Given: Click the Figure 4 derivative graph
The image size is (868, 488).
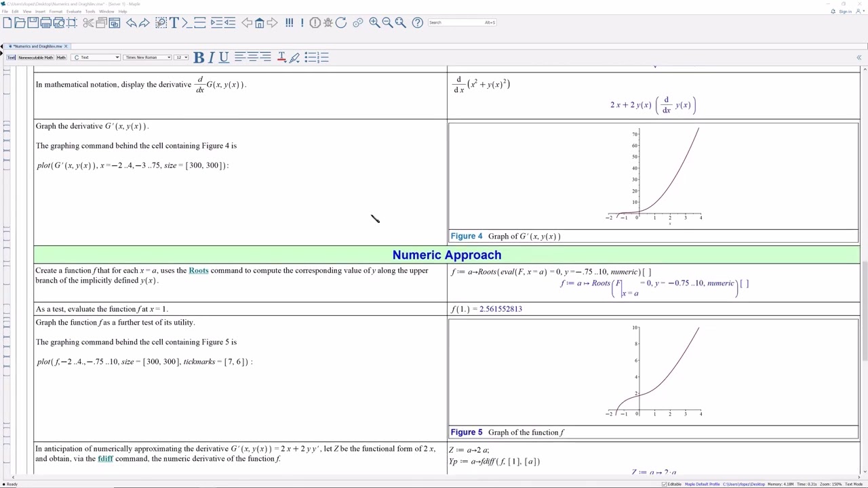Looking at the screenshot, I should [653, 176].
